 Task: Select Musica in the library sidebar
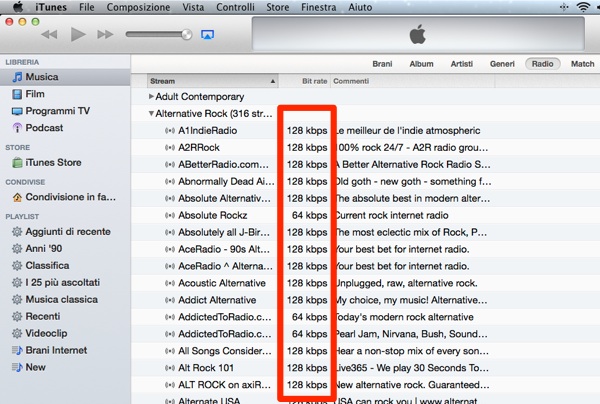click(x=65, y=77)
